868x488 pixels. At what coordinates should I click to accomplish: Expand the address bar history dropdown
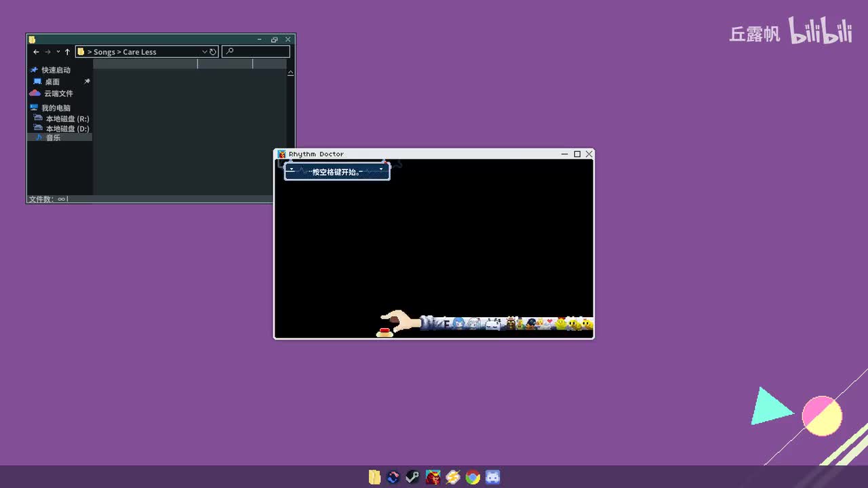pyautogui.click(x=204, y=52)
